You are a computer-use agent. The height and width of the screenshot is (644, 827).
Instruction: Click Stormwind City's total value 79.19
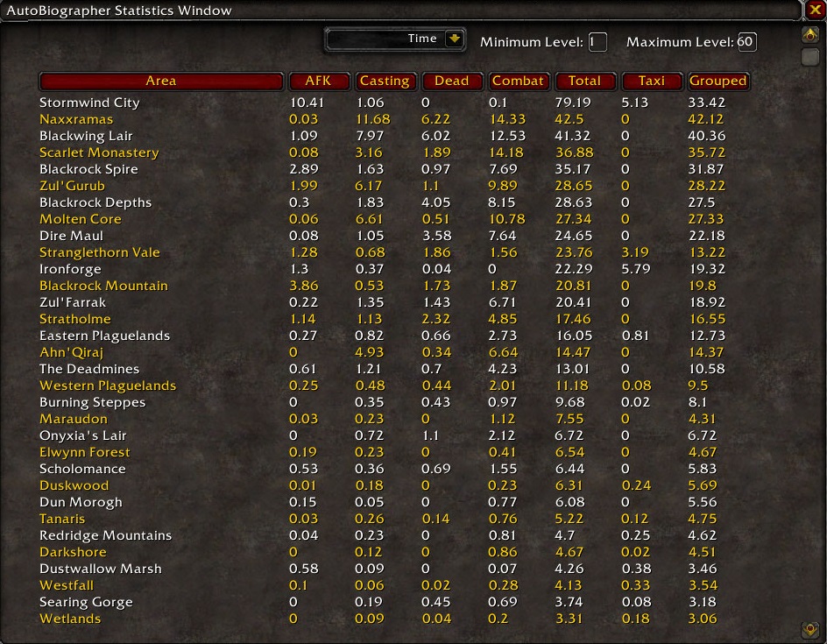pyautogui.click(x=573, y=103)
